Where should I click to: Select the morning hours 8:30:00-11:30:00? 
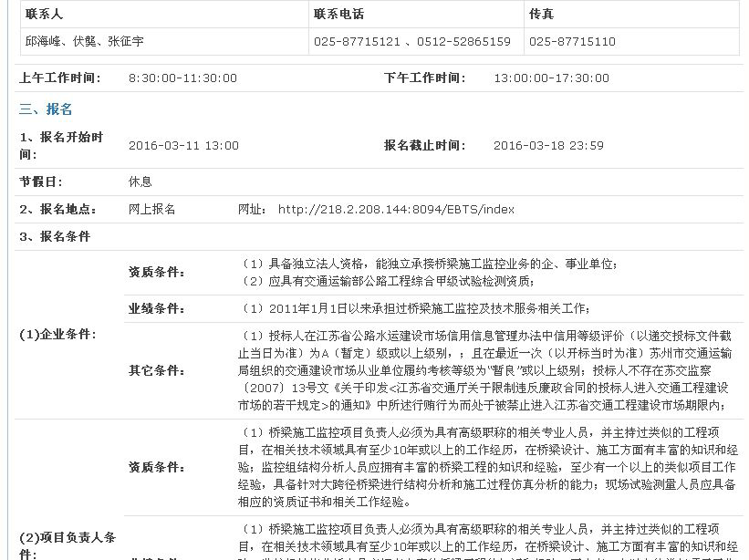pyautogui.click(x=182, y=78)
